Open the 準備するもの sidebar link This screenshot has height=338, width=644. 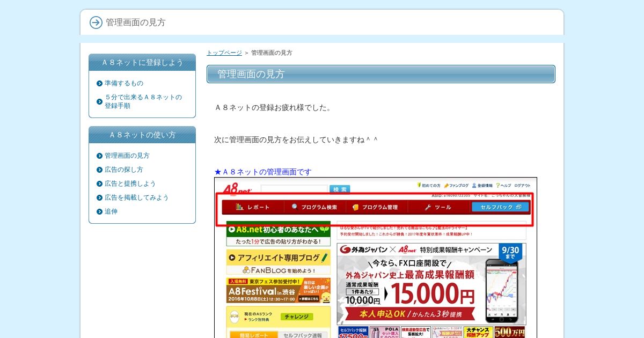[124, 84]
